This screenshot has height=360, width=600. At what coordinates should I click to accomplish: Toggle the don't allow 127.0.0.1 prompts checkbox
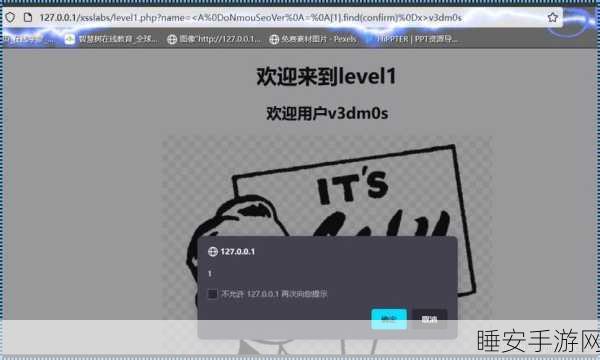pos(212,294)
